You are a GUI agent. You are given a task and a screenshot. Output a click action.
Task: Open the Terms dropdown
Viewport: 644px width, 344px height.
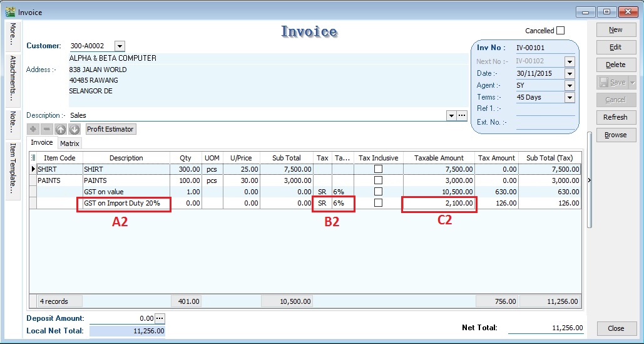tap(570, 97)
